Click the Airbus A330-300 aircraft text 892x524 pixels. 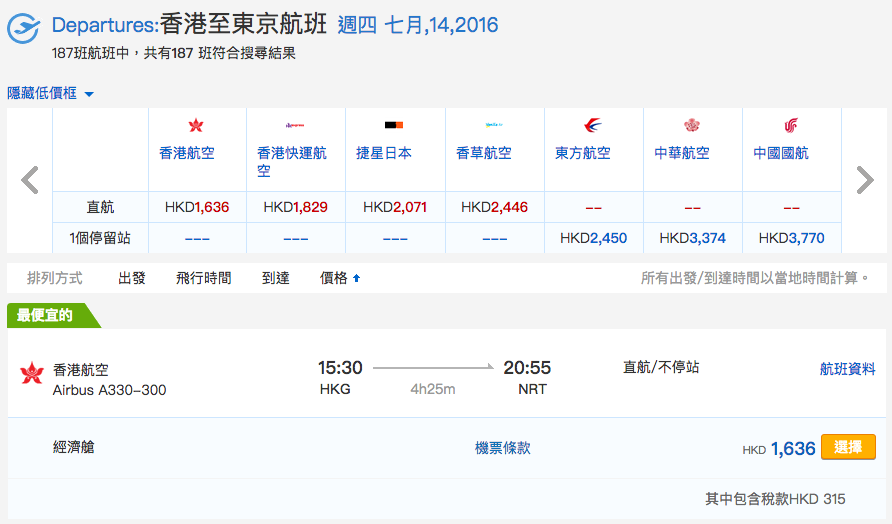tap(109, 390)
